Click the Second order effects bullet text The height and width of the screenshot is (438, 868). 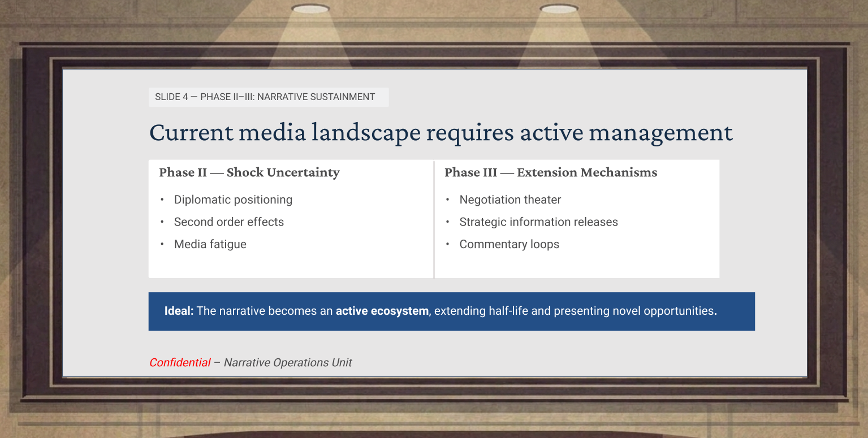pyautogui.click(x=229, y=222)
